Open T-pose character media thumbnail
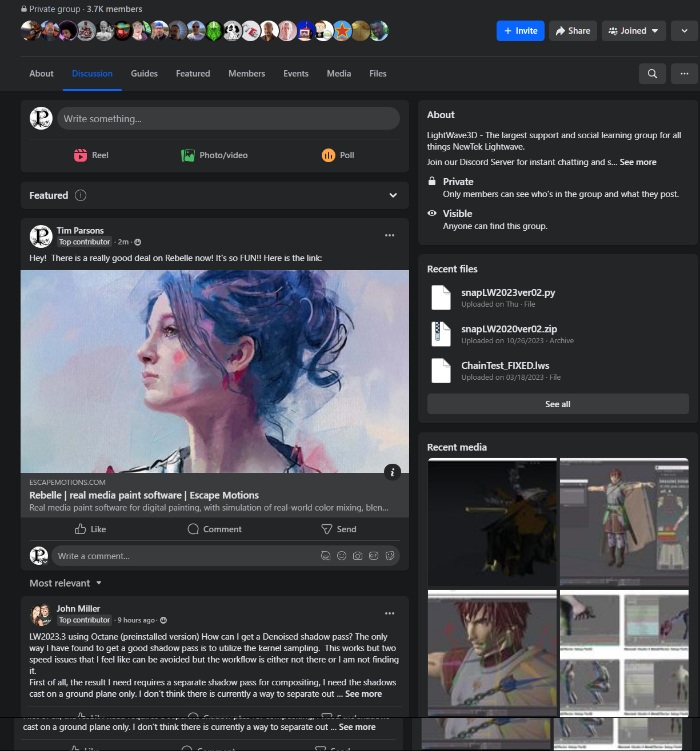This screenshot has height=751, width=700. 624,522
